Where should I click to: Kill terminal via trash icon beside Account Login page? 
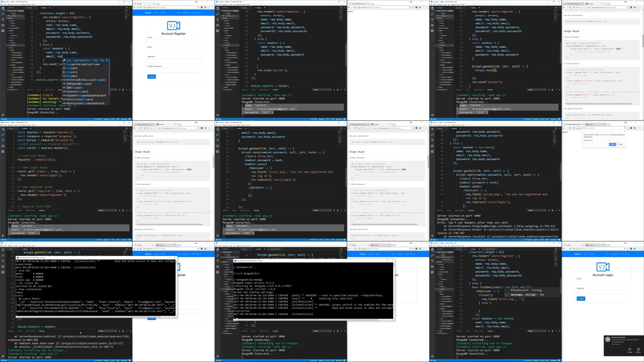pos(552,331)
